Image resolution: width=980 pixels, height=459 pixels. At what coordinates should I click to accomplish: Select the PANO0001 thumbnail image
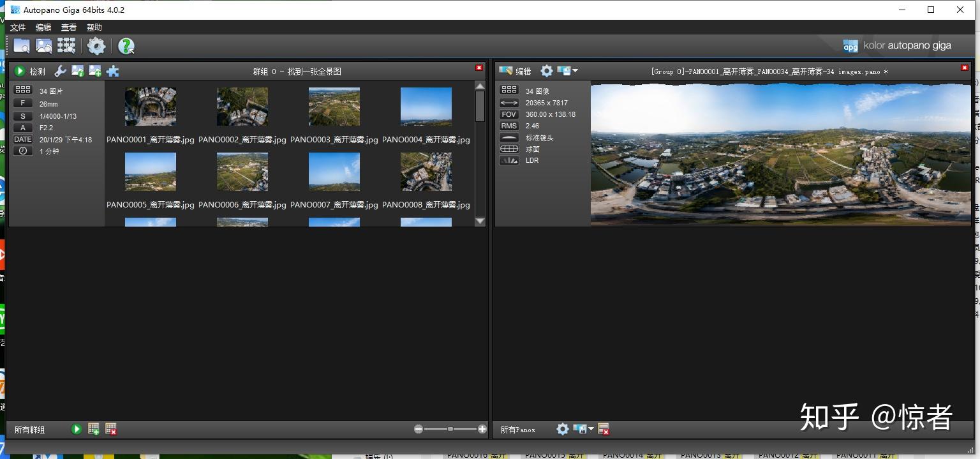click(151, 107)
